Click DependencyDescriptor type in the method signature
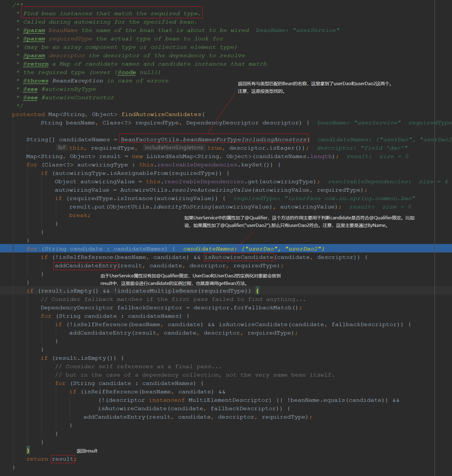This screenshot has width=452, height=476. [x=223, y=123]
